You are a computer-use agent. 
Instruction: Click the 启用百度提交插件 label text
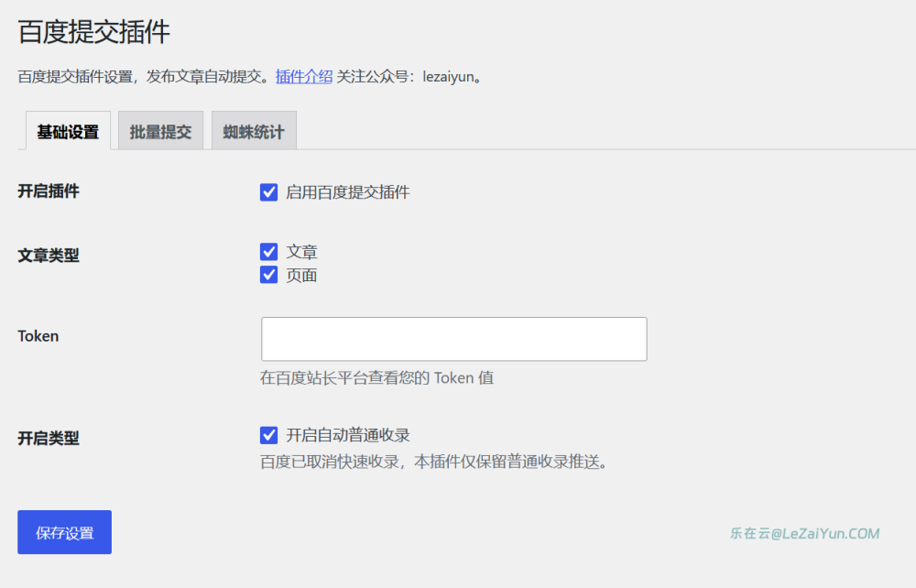[347, 192]
